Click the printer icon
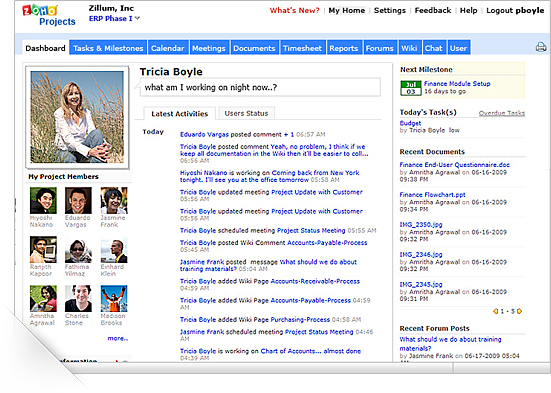The height and width of the screenshot is (393, 551). [x=541, y=47]
